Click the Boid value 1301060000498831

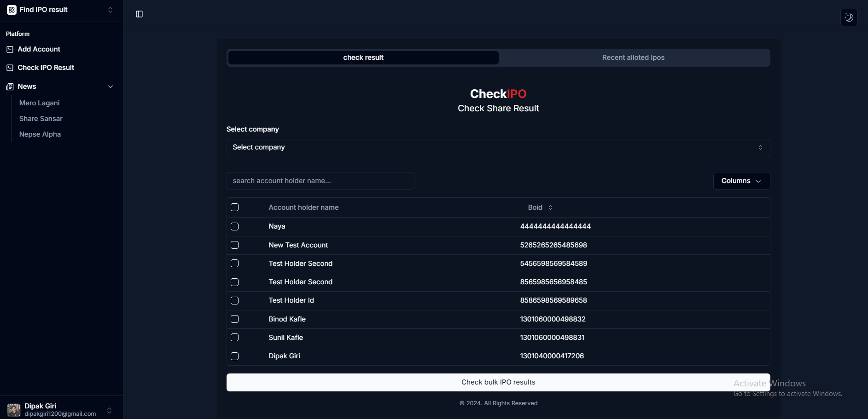(x=552, y=338)
